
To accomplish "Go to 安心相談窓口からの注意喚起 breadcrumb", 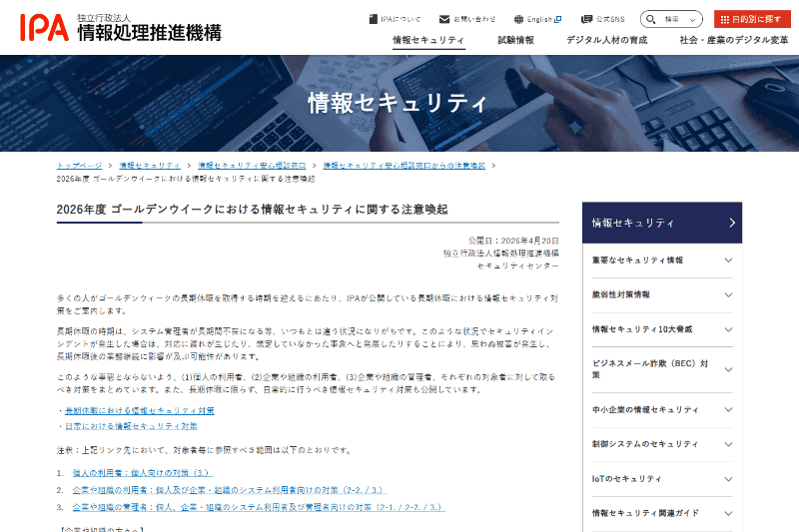I will click(x=404, y=166).
